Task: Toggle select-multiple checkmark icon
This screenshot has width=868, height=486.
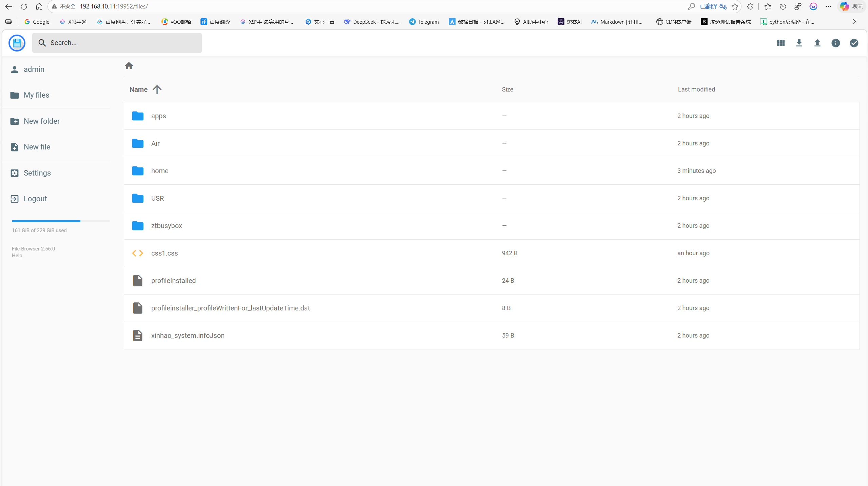Action: (x=854, y=43)
